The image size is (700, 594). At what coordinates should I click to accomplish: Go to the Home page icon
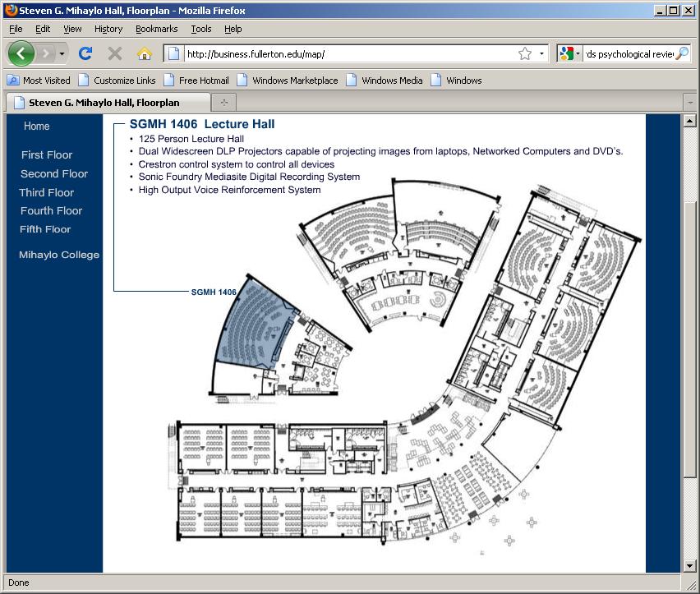point(145,54)
